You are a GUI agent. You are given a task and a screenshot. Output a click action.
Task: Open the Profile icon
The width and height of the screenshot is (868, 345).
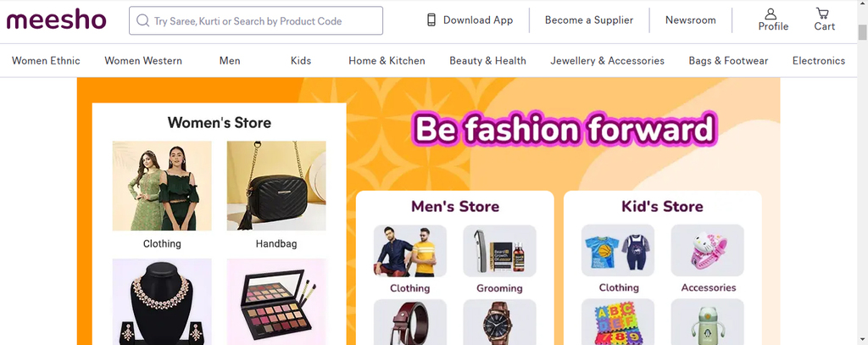(771, 14)
